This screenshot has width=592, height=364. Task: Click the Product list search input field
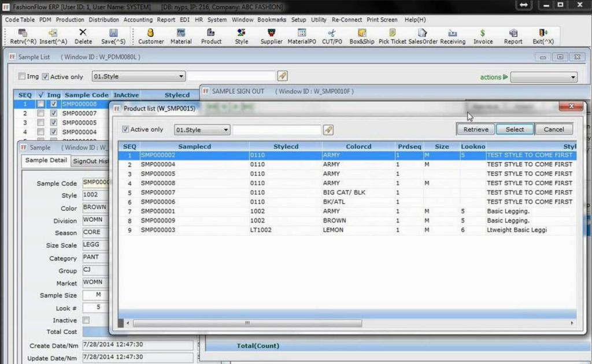pos(277,130)
